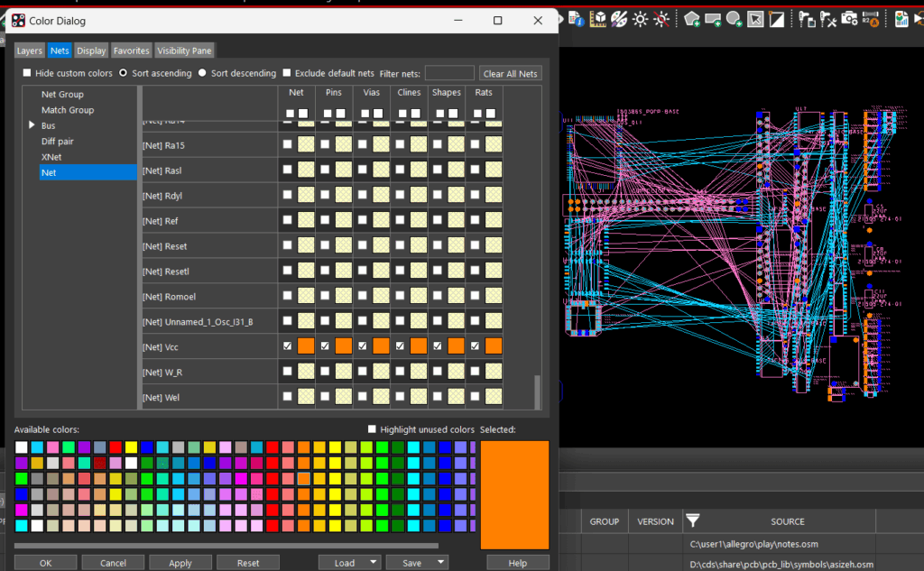The width and height of the screenshot is (924, 571).
Task: Select the add circle shape tool
Action: point(735,19)
